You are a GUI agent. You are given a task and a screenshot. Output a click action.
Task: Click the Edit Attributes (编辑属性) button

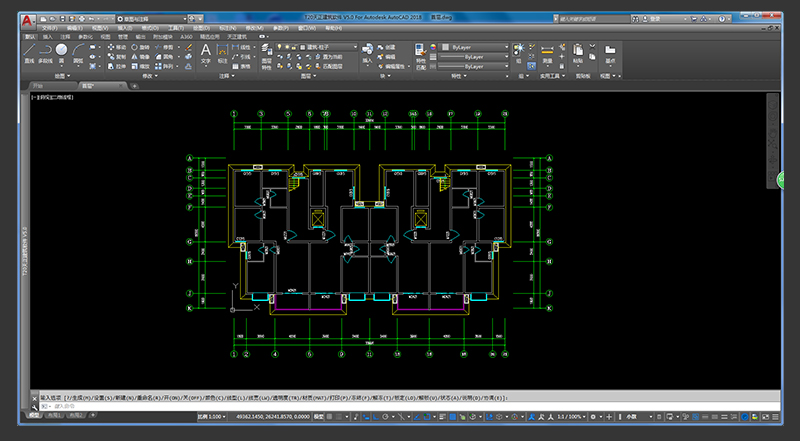point(393,66)
